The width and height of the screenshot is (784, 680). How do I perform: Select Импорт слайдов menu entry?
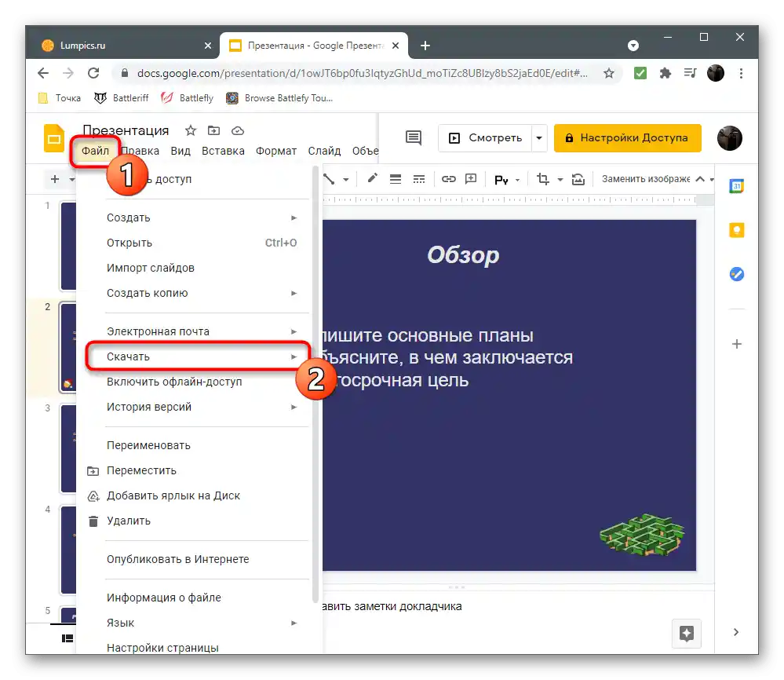(x=199, y=269)
